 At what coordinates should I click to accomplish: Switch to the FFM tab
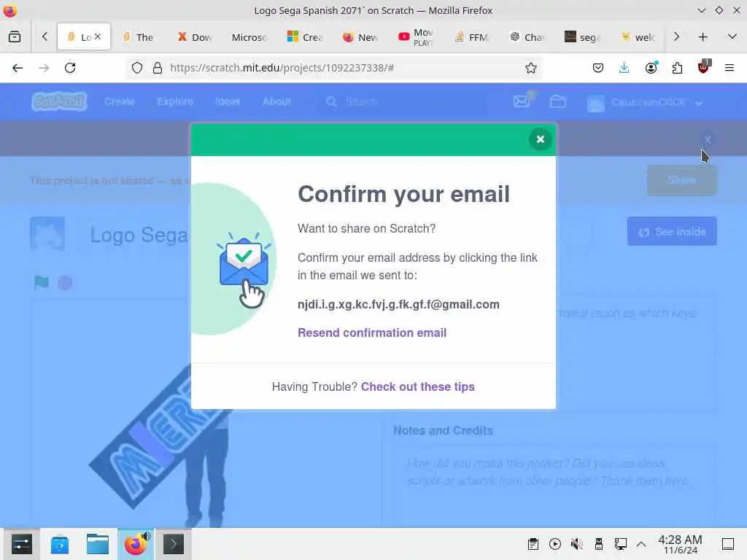coord(471,36)
